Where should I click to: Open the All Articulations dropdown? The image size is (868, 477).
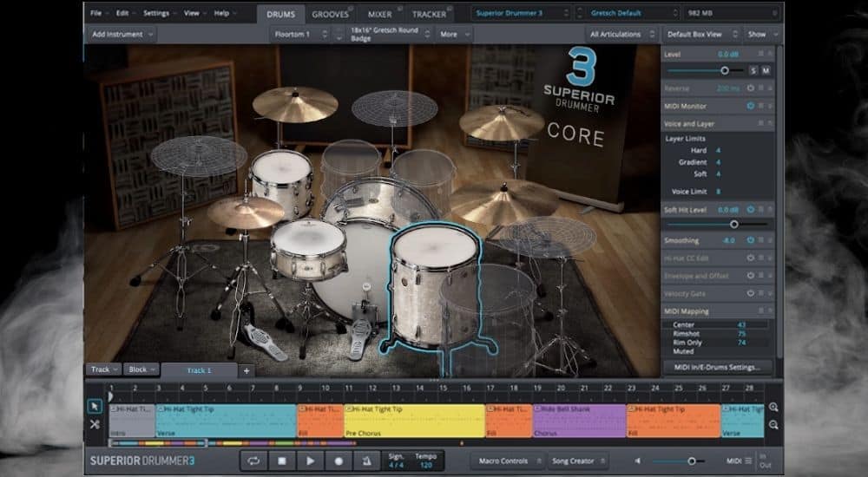tap(621, 35)
